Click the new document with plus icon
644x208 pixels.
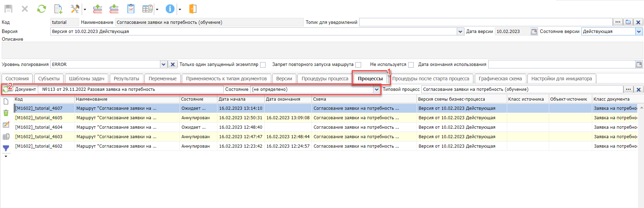click(58, 9)
